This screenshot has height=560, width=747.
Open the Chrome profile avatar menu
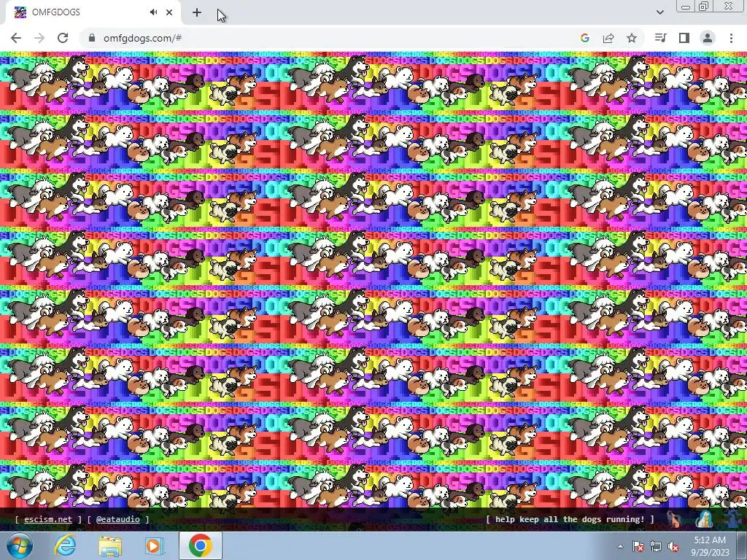tap(708, 38)
